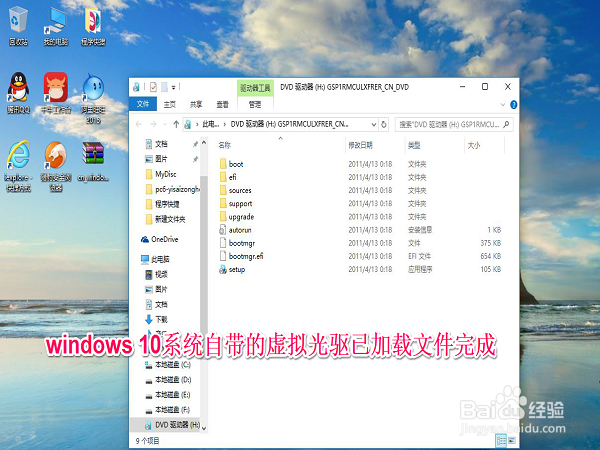Viewport: 600px width, 450px height.
Task: Select the bootmgr file row
Action: (360, 243)
